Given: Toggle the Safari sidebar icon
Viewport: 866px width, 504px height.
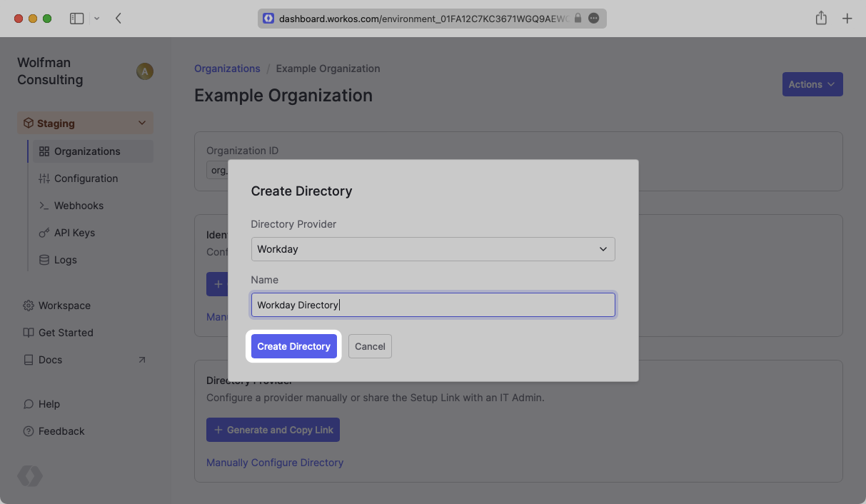Looking at the screenshot, I should point(76,19).
